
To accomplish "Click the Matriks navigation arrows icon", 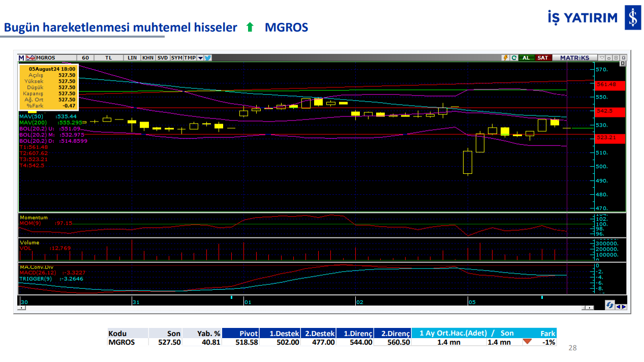I will click(610, 305).
